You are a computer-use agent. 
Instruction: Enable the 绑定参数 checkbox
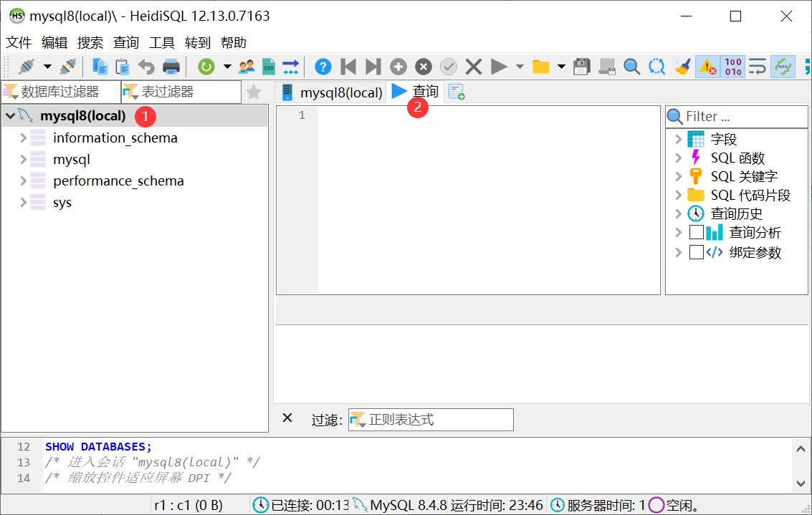click(x=697, y=252)
